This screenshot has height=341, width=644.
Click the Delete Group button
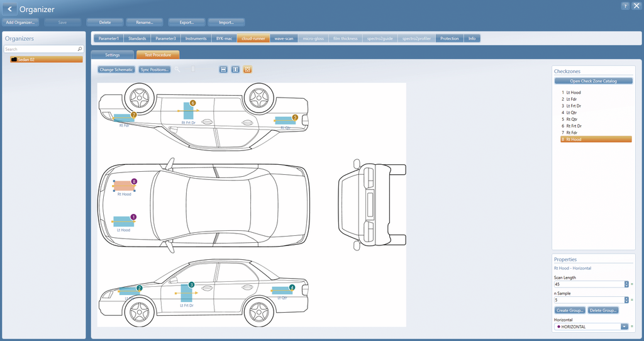click(603, 310)
